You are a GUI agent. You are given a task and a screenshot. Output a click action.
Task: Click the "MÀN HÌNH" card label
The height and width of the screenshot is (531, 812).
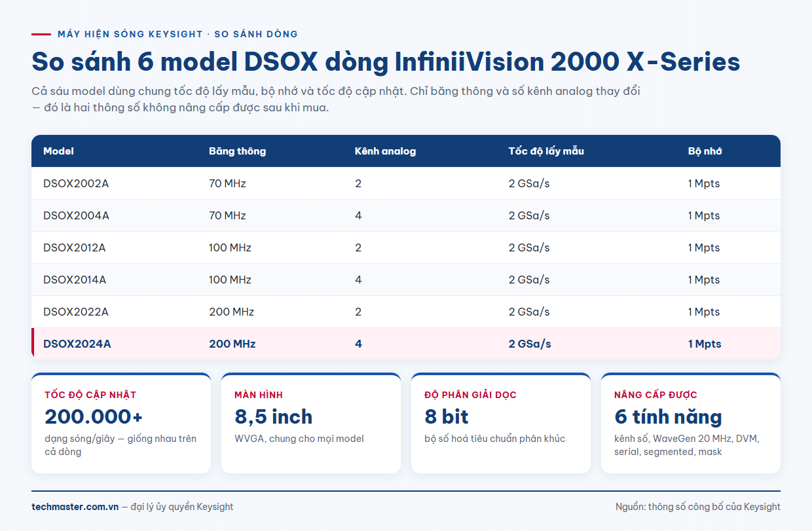(x=259, y=395)
